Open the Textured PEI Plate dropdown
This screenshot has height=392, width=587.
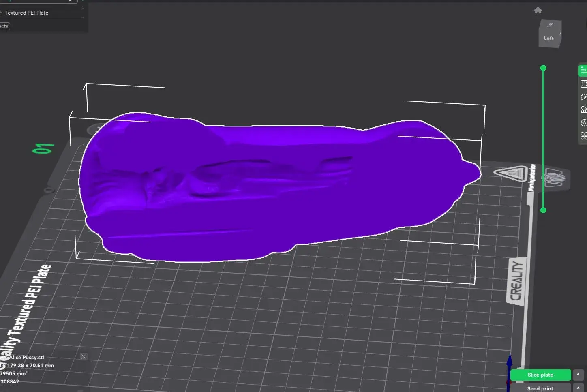coord(42,13)
